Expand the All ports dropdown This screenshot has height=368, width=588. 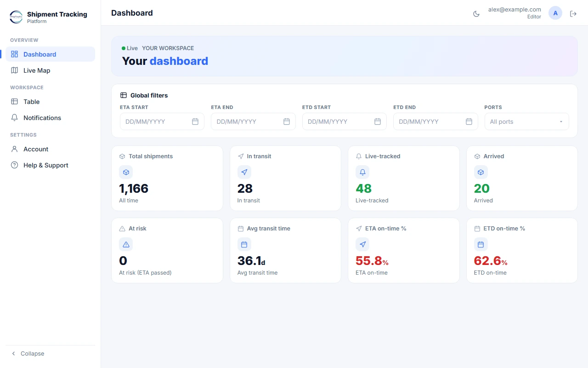(x=527, y=121)
